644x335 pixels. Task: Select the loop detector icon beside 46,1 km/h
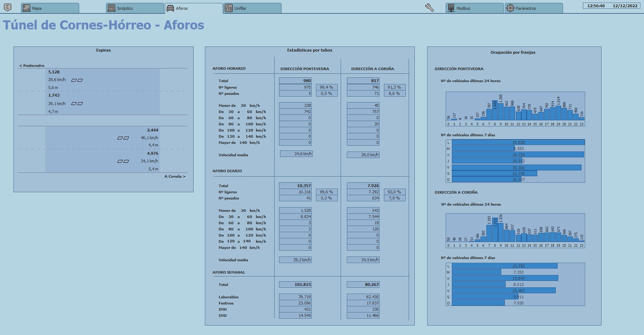[x=123, y=138]
